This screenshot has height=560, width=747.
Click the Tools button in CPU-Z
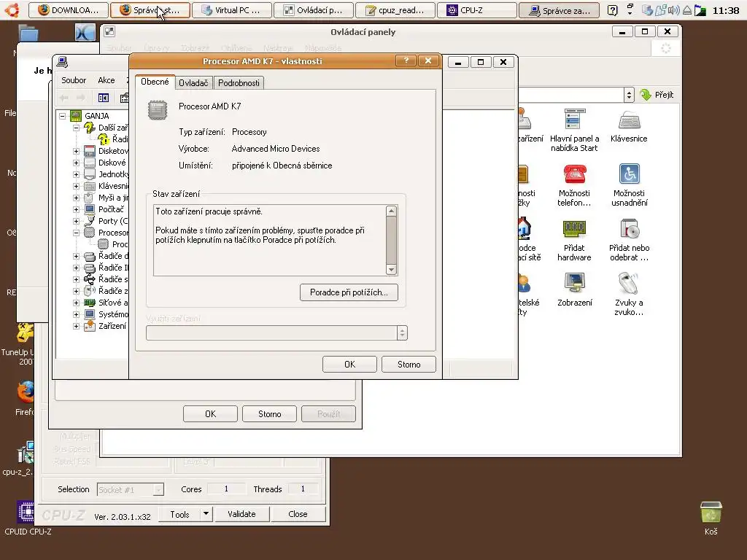[179, 514]
